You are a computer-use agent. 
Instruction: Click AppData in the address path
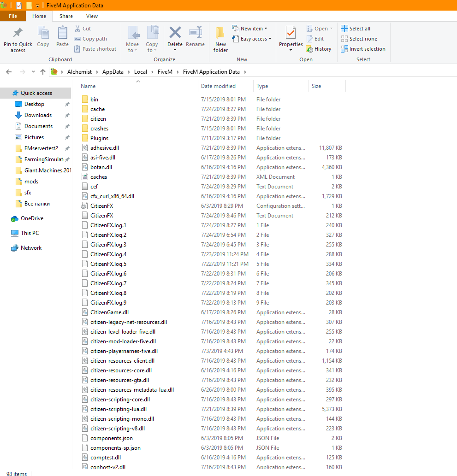pyautogui.click(x=113, y=72)
